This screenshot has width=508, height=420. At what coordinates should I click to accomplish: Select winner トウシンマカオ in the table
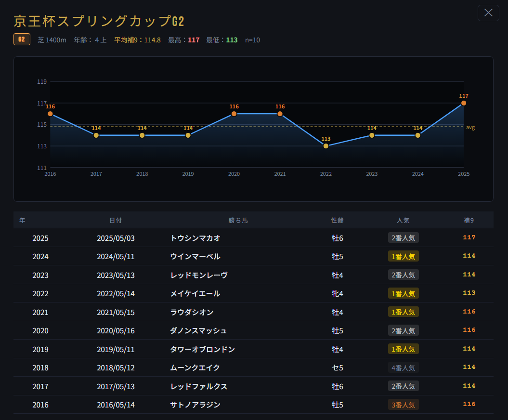coord(195,238)
